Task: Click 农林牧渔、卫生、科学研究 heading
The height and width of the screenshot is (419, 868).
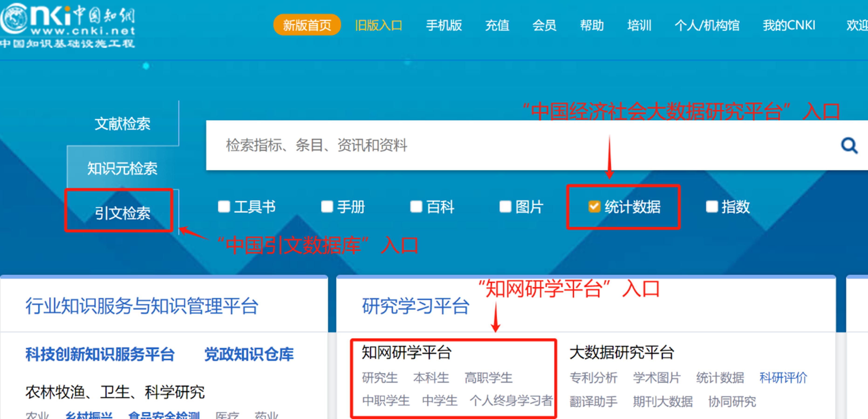Action: pyautogui.click(x=115, y=392)
